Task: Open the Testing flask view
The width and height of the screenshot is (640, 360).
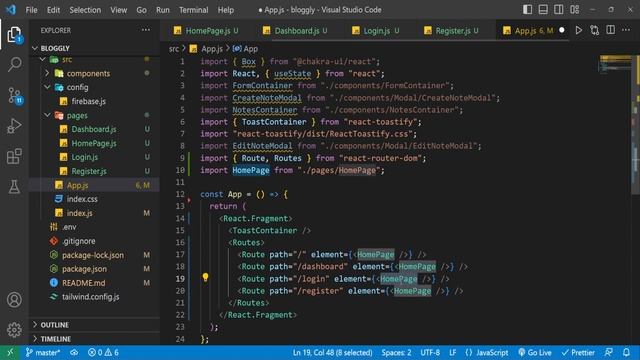Action: point(14,187)
